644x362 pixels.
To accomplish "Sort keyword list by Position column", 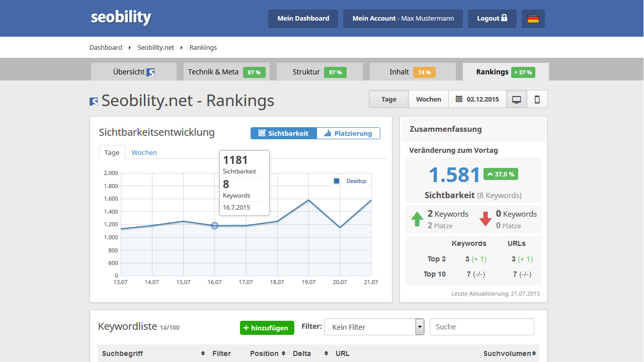I will click(267, 353).
